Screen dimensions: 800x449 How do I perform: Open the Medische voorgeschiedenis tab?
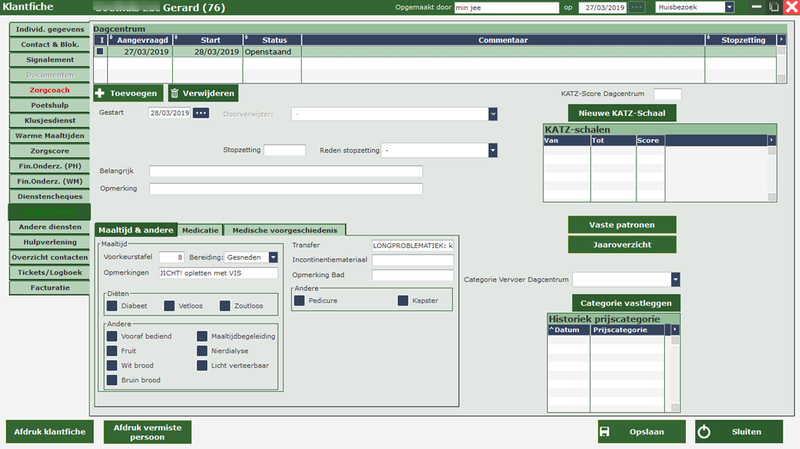(x=286, y=230)
